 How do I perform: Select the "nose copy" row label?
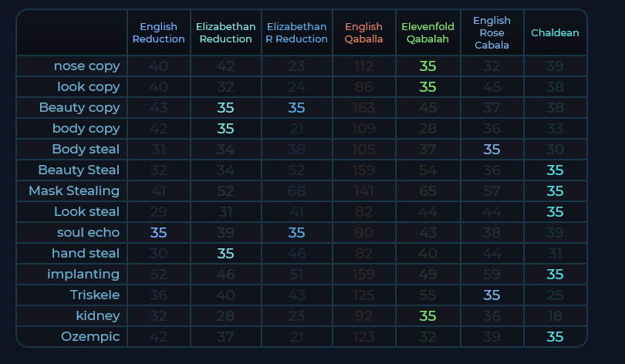(x=86, y=66)
